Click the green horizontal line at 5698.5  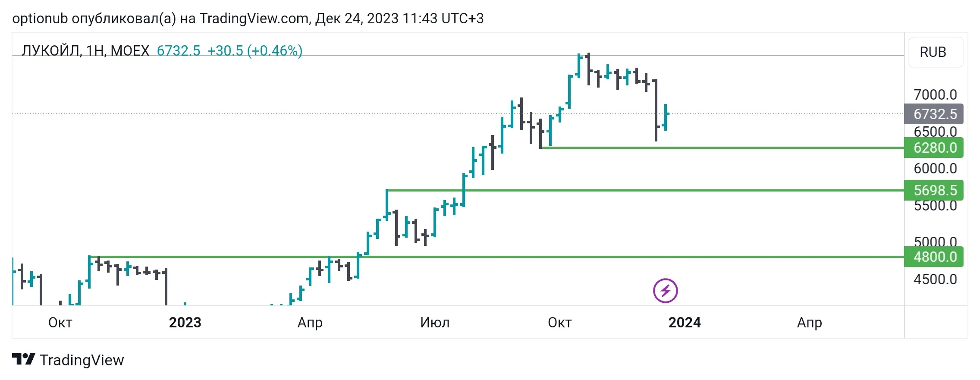645,190
